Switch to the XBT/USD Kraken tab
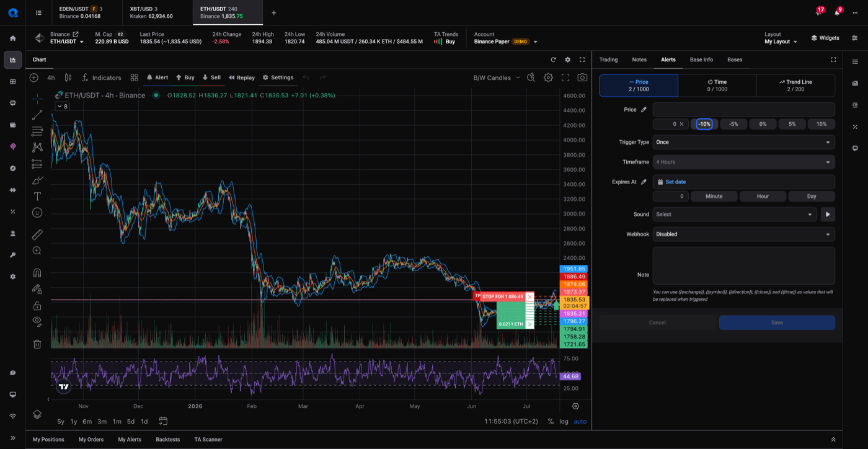 point(157,12)
